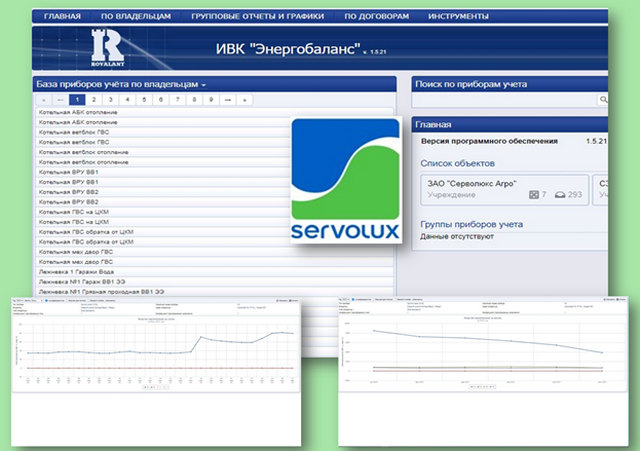The height and width of the screenshot is (451, 640).
Task: Go to previous page arrow button
Action: (x=60, y=100)
